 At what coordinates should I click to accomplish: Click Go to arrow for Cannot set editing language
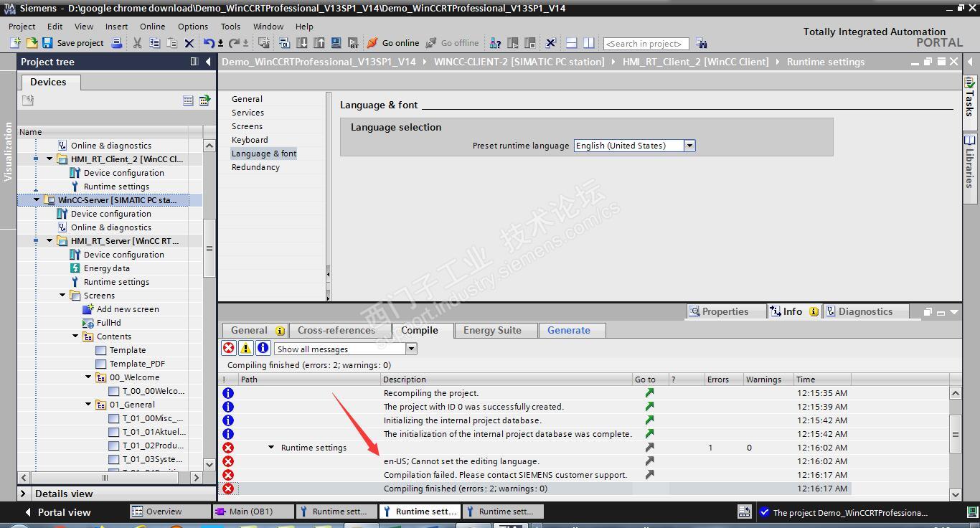[x=649, y=461]
